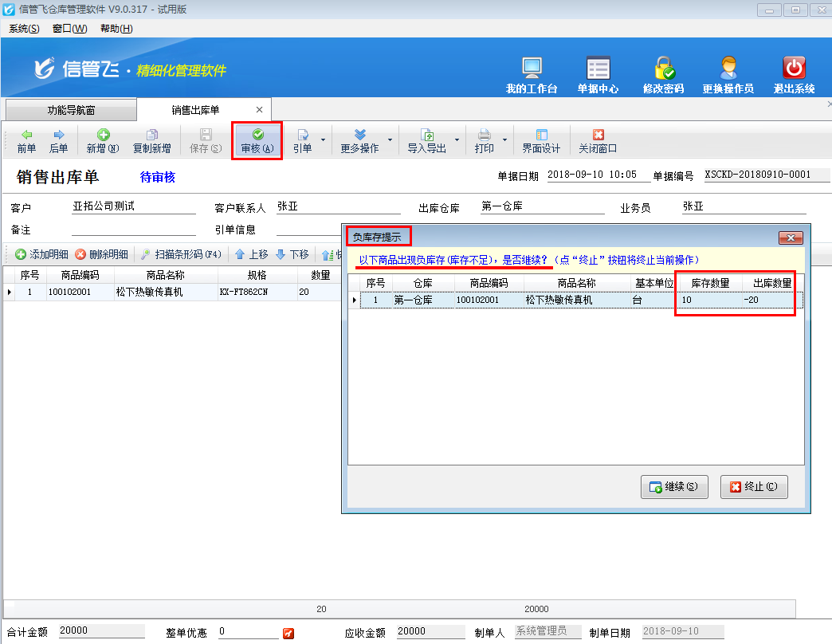The width and height of the screenshot is (832, 644).
Task: Open the 系统(S) menu
Action: tap(24, 28)
